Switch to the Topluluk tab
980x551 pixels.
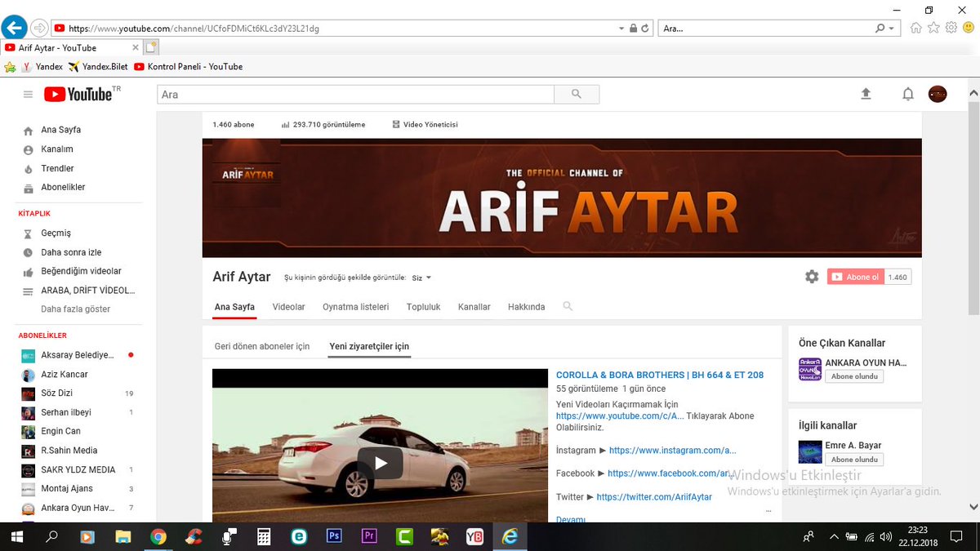[x=424, y=307]
